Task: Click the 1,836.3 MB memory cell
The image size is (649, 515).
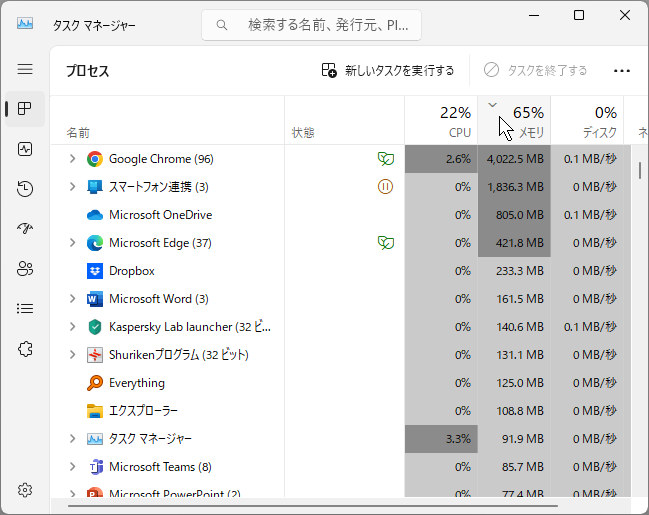Action: click(x=514, y=187)
